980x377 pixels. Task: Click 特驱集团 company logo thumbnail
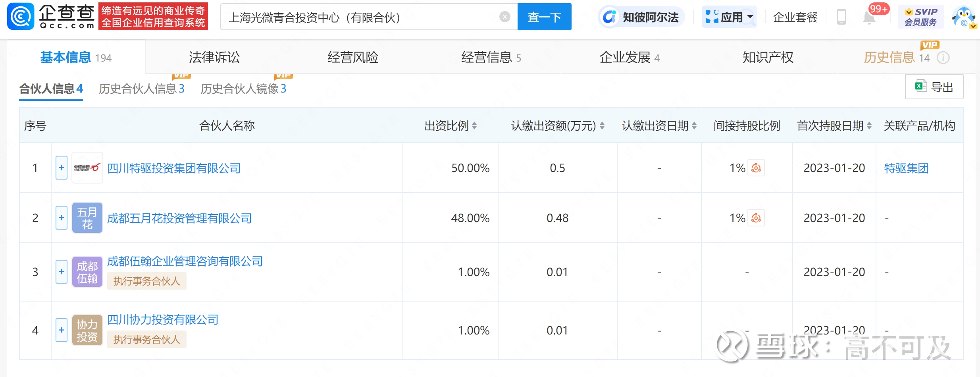click(87, 168)
